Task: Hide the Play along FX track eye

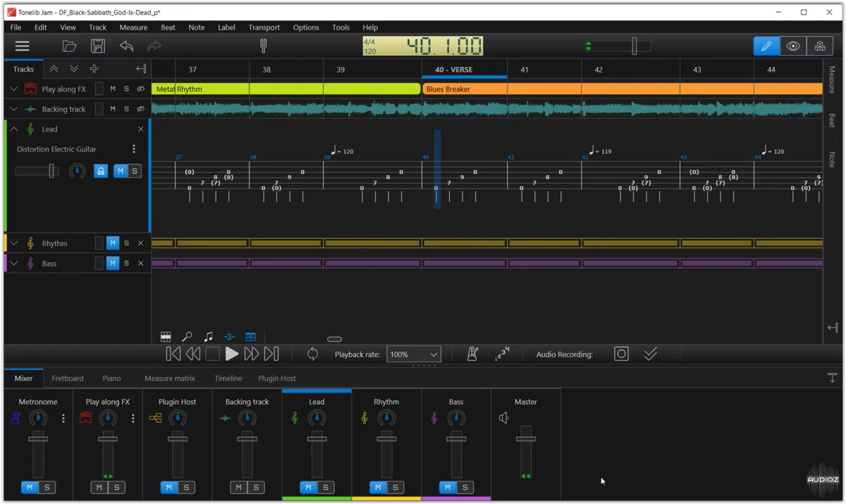Action: pos(140,89)
